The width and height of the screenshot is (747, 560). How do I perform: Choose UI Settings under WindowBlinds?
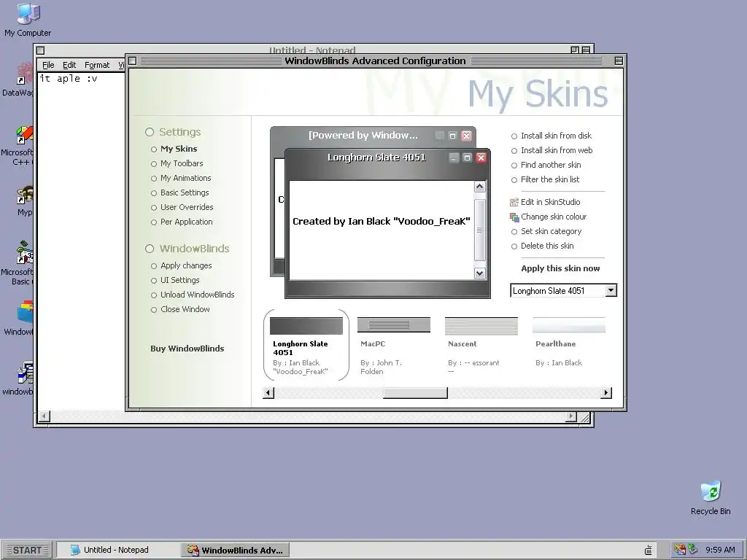(x=175, y=281)
